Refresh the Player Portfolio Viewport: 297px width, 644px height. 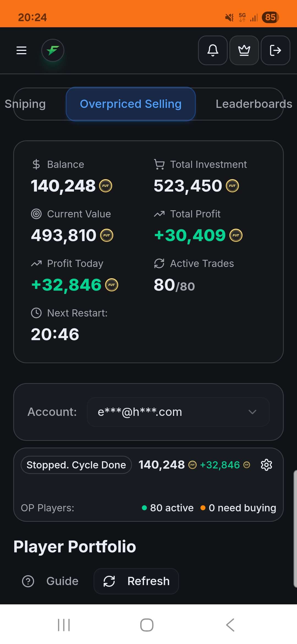tap(136, 581)
